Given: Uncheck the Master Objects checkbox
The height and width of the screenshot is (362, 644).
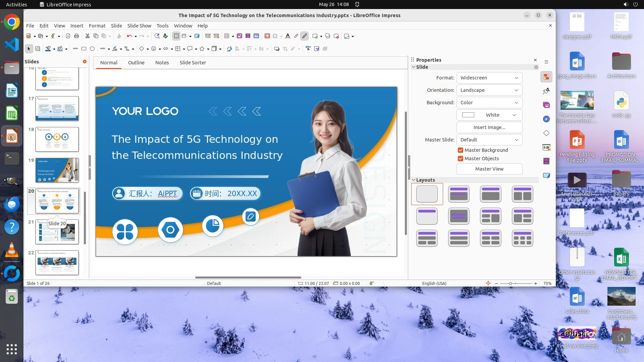Looking at the screenshot, I should click(461, 159).
